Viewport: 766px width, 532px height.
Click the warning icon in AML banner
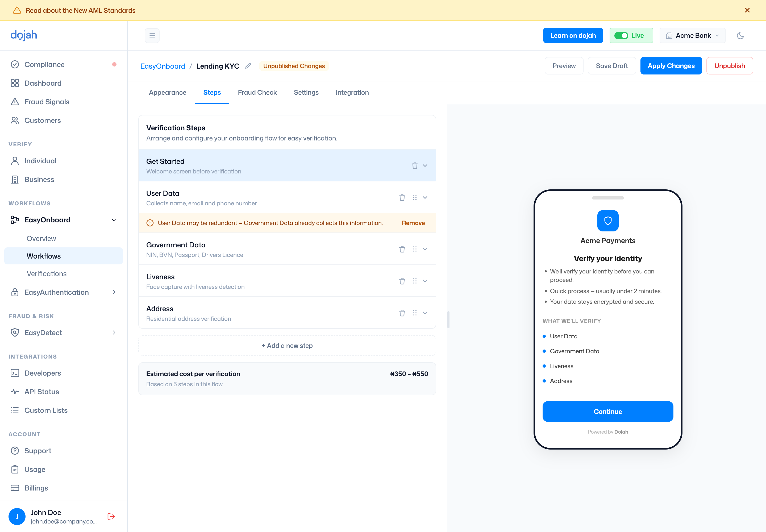click(x=17, y=10)
